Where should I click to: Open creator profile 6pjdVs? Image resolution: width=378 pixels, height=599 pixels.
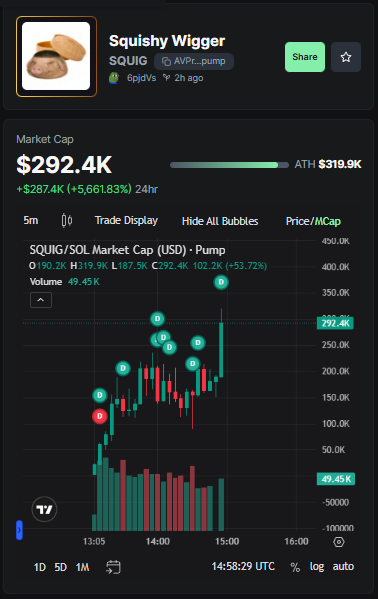[141, 78]
